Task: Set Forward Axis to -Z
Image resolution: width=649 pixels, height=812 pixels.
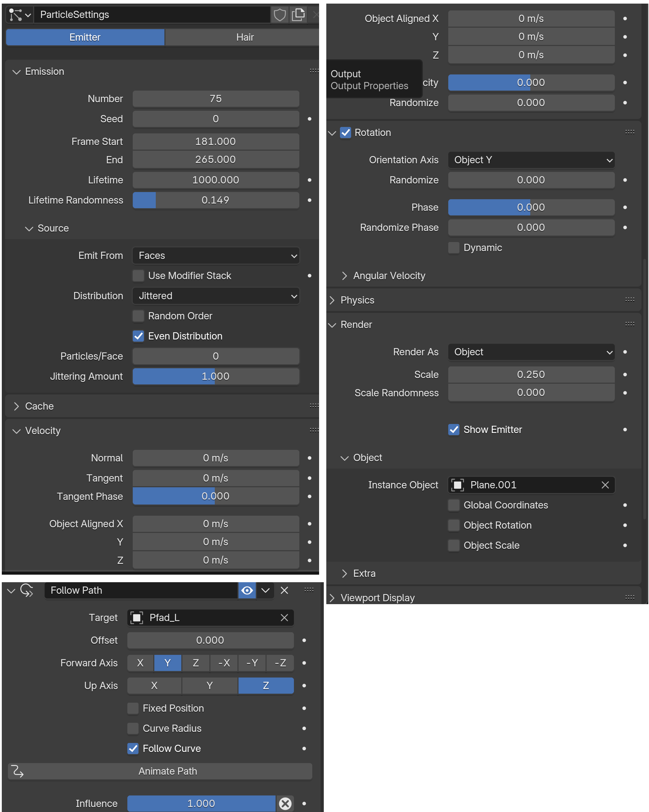Action: click(x=280, y=663)
